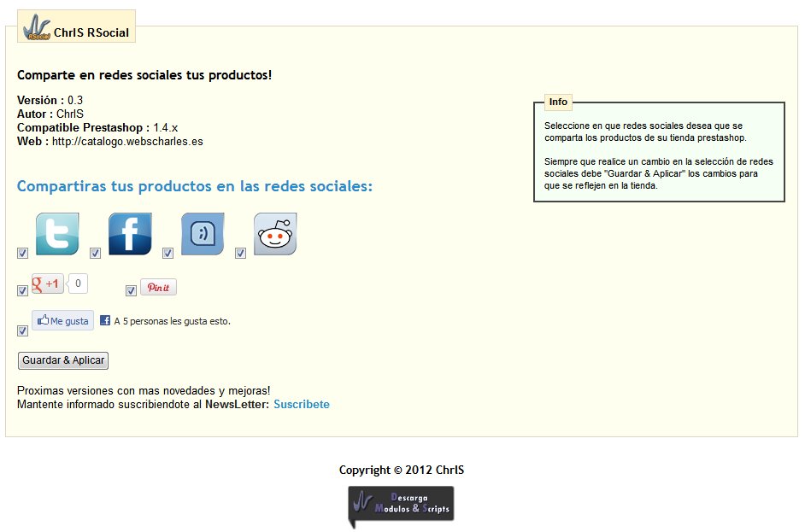Toggle the Reddit sharing checkbox

(240, 253)
